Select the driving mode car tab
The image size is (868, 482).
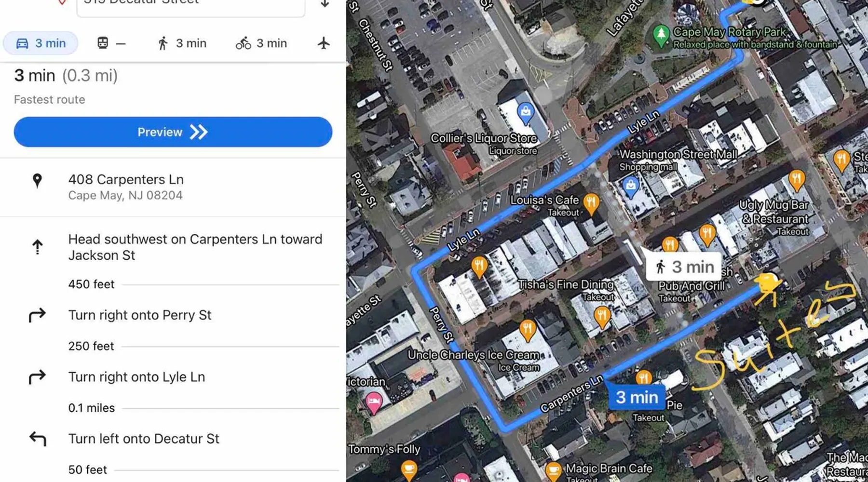pyautogui.click(x=41, y=43)
